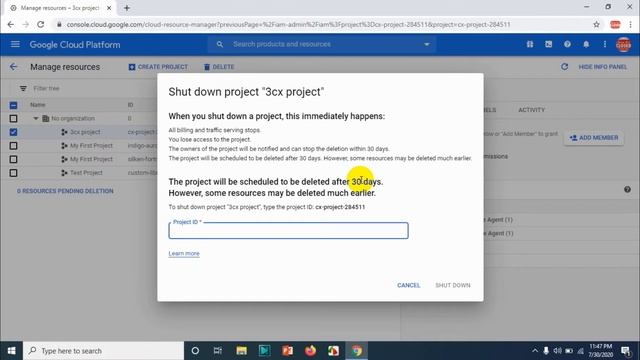Go back using the Manage resources arrow
Screen dimensions: 640x360
coord(13,67)
